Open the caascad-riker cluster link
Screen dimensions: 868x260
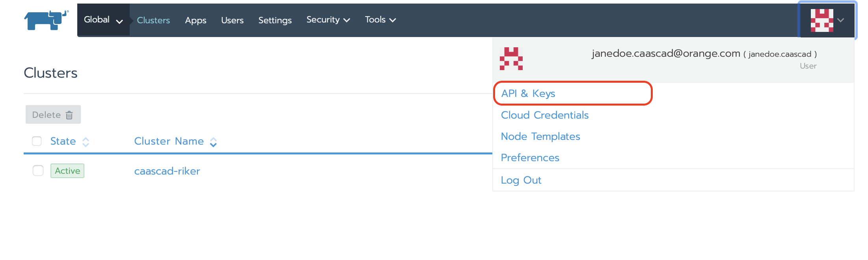(x=167, y=171)
